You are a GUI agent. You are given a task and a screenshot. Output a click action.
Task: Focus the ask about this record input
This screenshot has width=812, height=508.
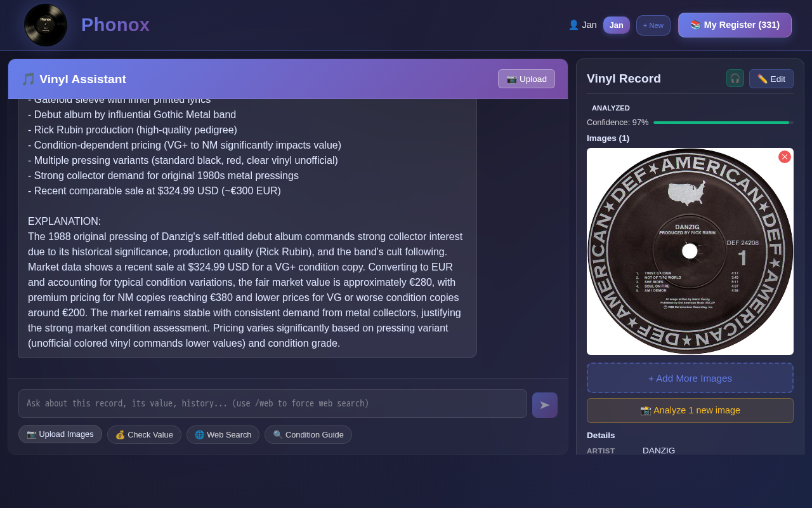pos(272,404)
